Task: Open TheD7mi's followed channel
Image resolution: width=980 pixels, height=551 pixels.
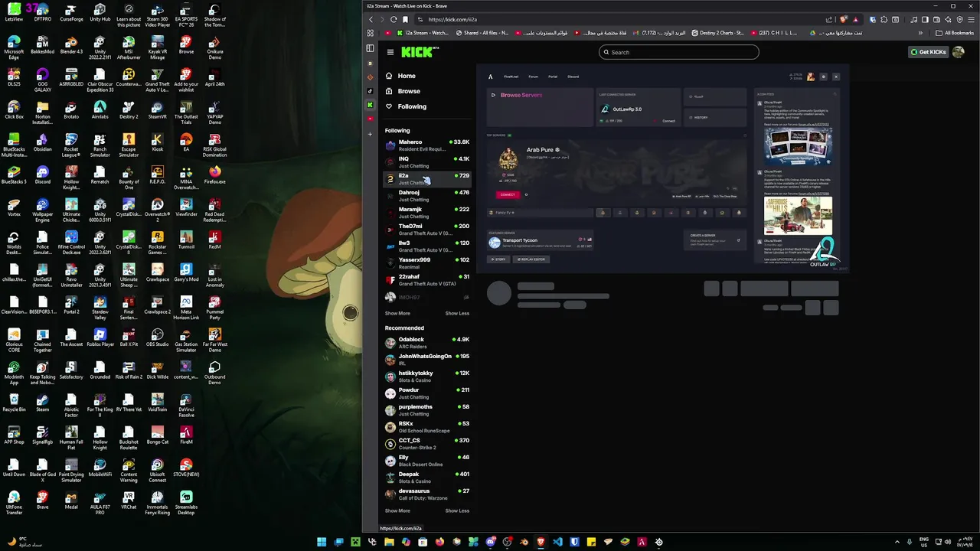Action: (427, 230)
